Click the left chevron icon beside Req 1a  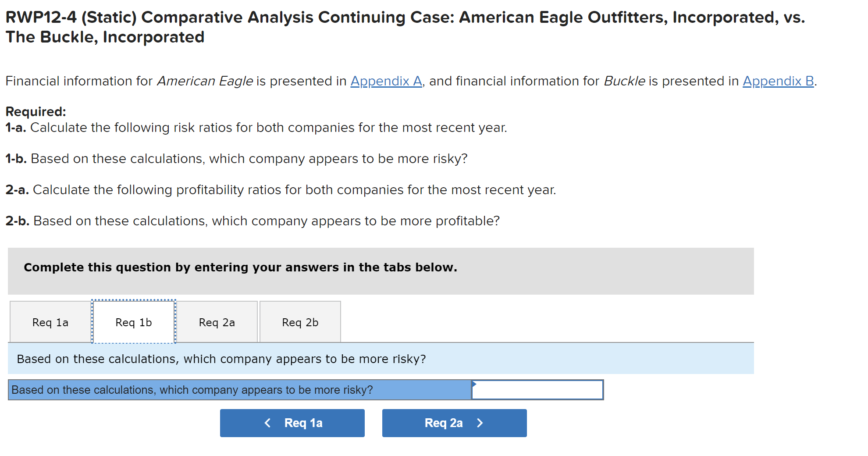click(267, 423)
